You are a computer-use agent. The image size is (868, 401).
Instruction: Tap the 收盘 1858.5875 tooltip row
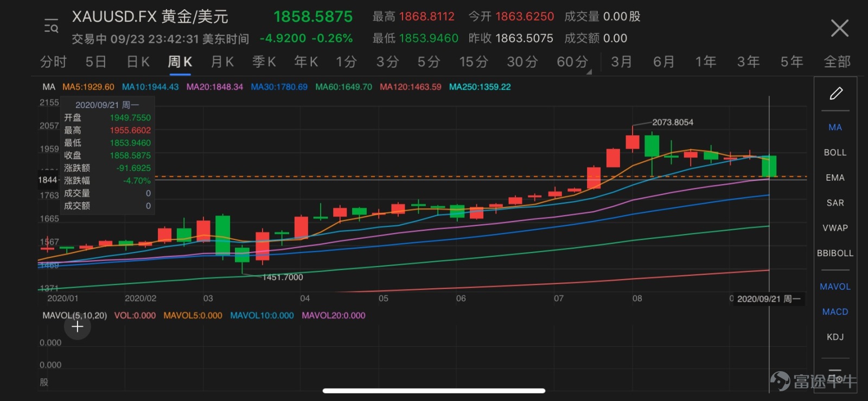pyautogui.click(x=107, y=155)
